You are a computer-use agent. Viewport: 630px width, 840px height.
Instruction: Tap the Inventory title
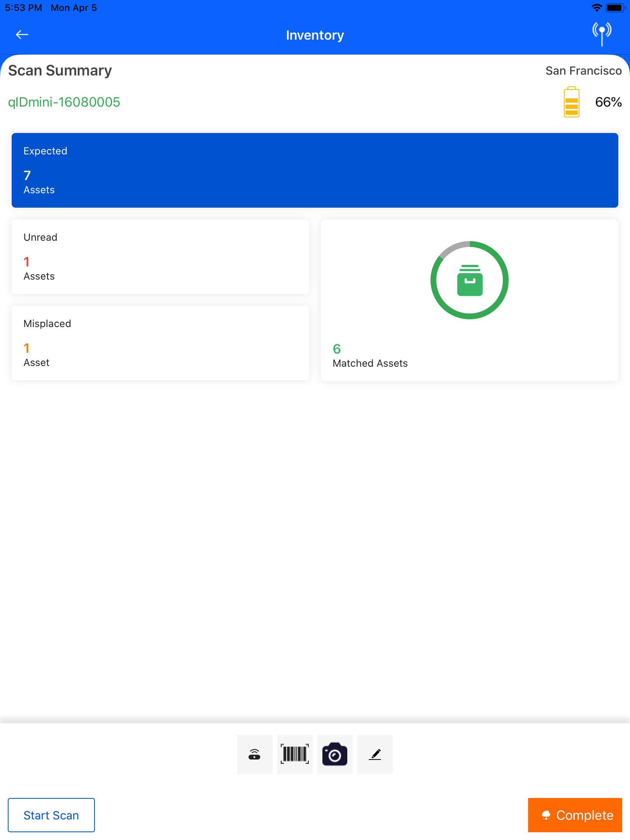[x=315, y=35]
